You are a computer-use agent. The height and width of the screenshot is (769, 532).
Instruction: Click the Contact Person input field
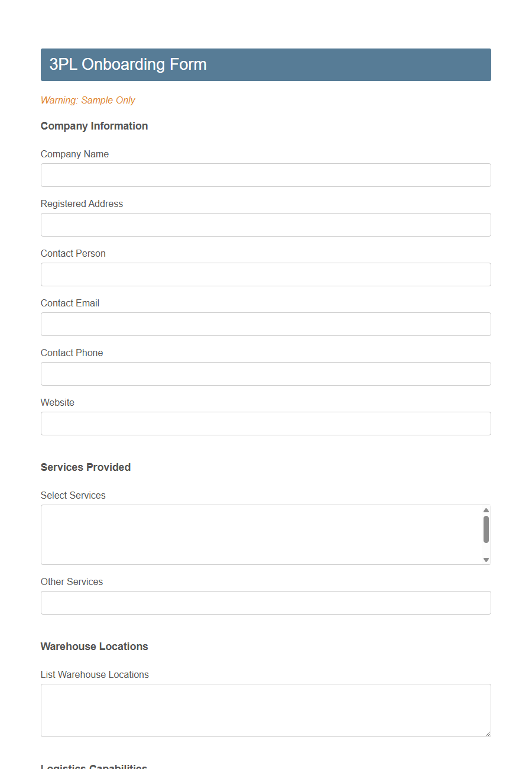265,274
